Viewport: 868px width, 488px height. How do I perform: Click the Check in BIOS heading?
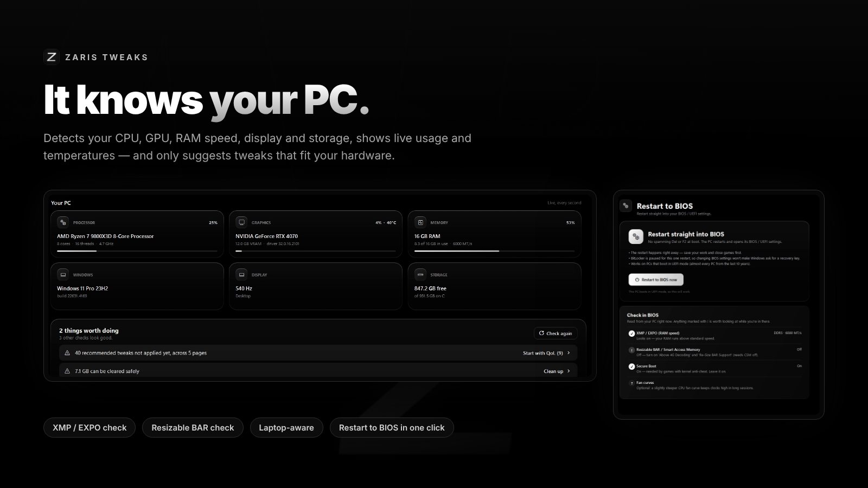click(642, 315)
